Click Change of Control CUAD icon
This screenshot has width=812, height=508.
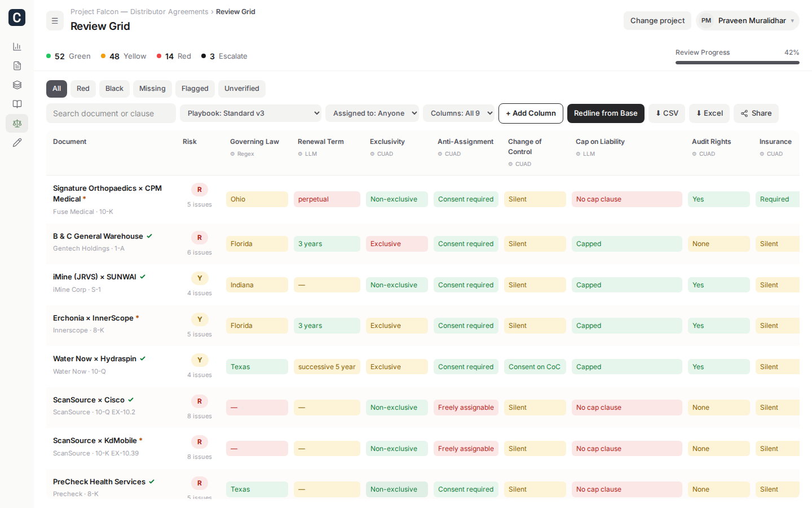510,164
